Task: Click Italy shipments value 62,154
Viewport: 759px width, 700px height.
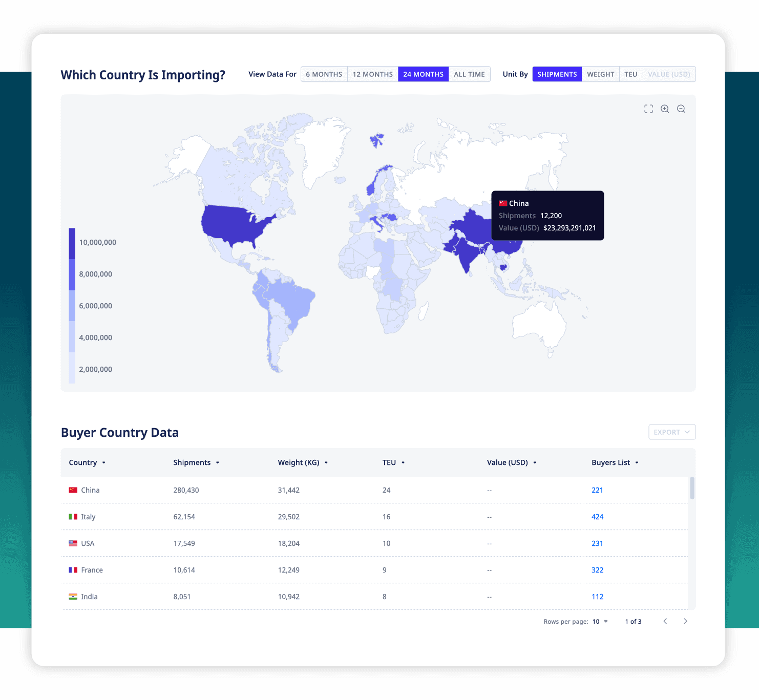Action: pyautogui.click(x=184, y=517)
